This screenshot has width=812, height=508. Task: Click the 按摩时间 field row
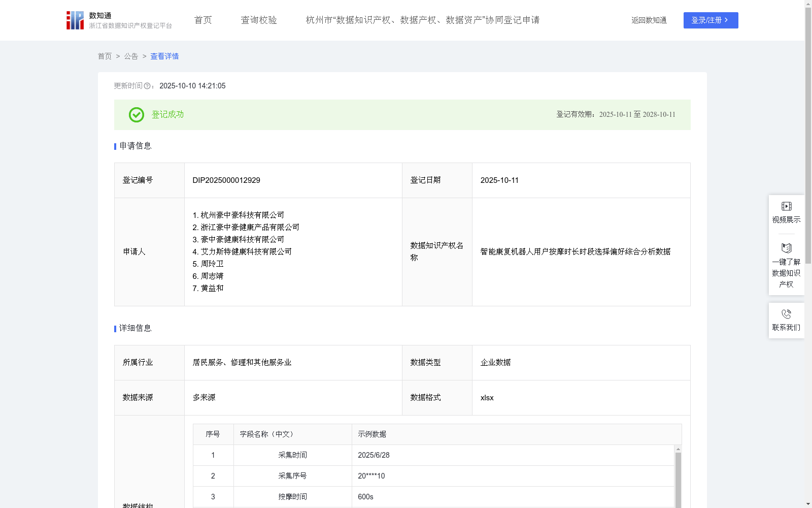[433, 497]
